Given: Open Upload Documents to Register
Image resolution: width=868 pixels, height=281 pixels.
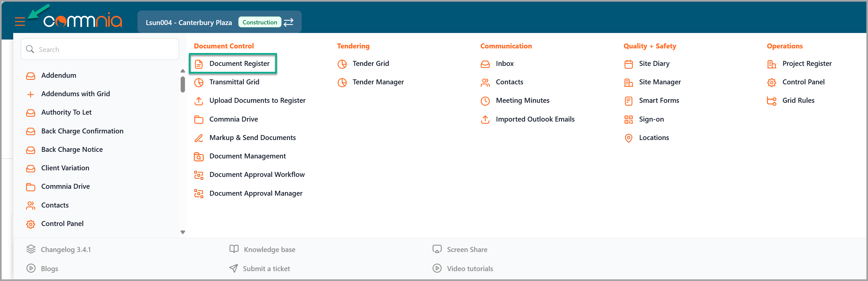Looking at the screenshot, I should (257, 100).
